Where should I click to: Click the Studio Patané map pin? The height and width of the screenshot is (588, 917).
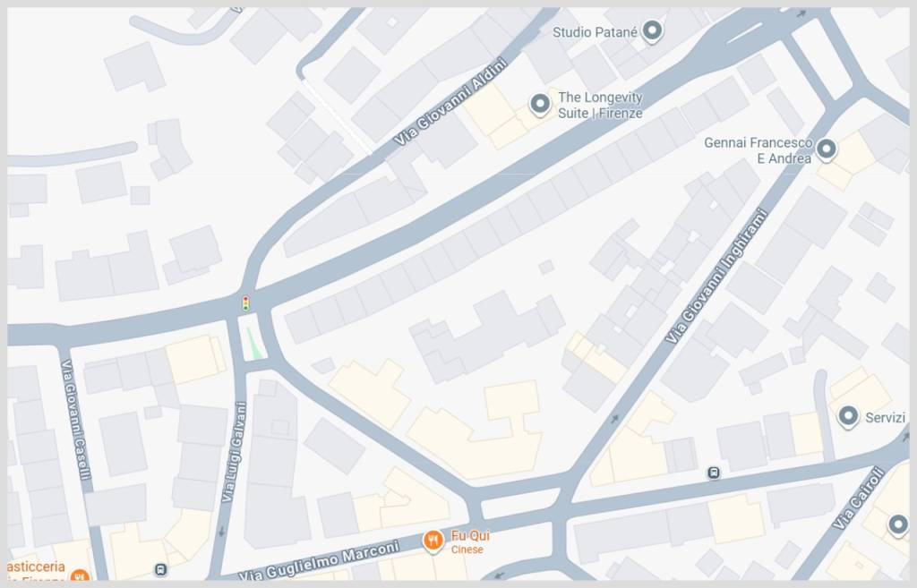pos(652,30)
